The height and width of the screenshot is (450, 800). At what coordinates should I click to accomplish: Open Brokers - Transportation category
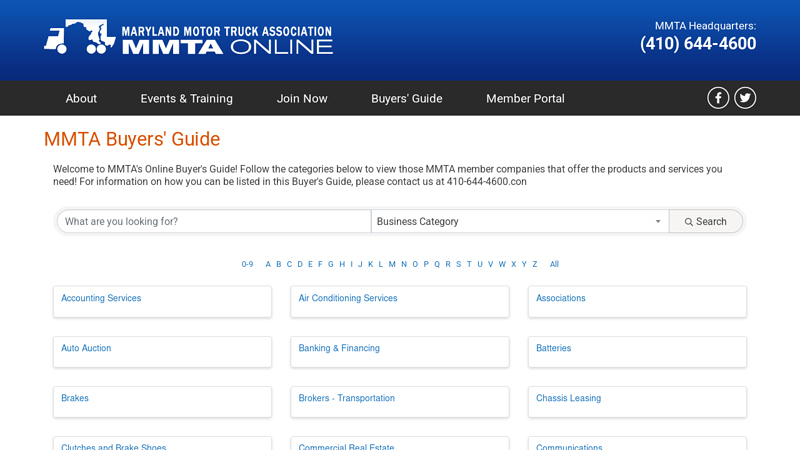(346, 398)
